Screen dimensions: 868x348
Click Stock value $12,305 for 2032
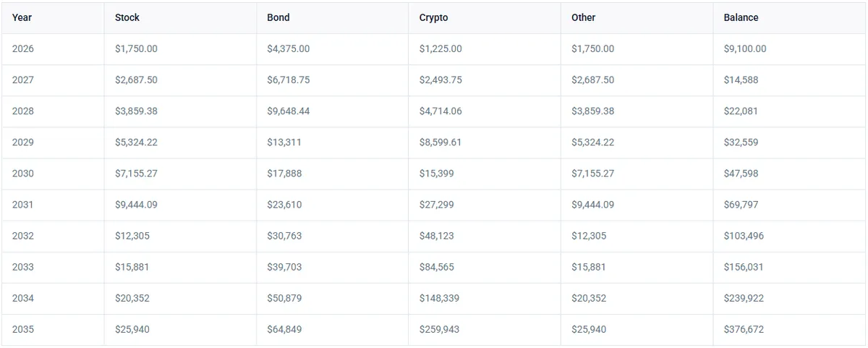[132, 235]
